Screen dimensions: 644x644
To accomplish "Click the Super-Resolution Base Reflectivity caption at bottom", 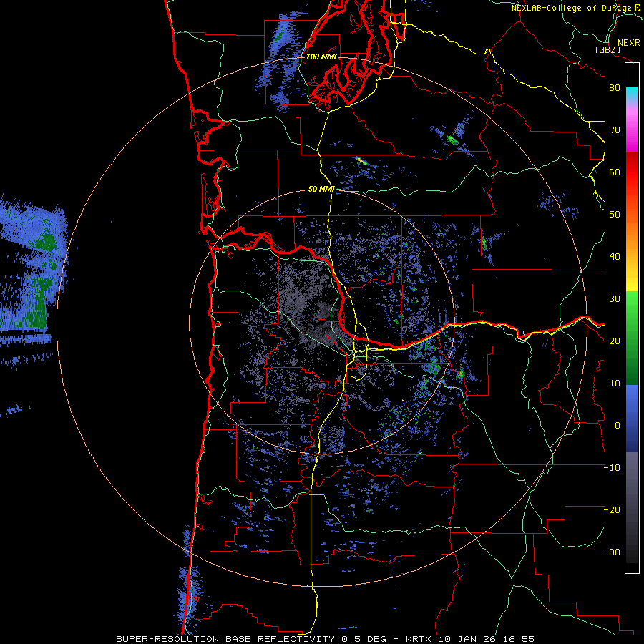I will [325, 639].
